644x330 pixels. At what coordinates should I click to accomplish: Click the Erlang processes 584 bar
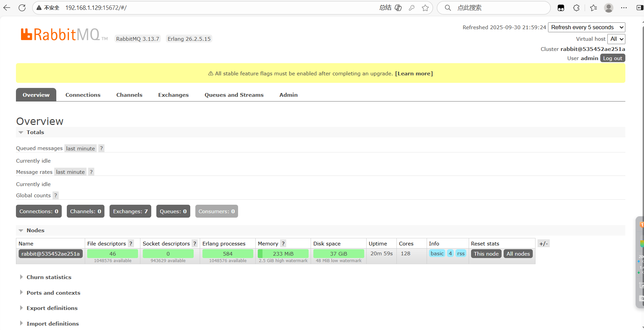tap(228, 254)
